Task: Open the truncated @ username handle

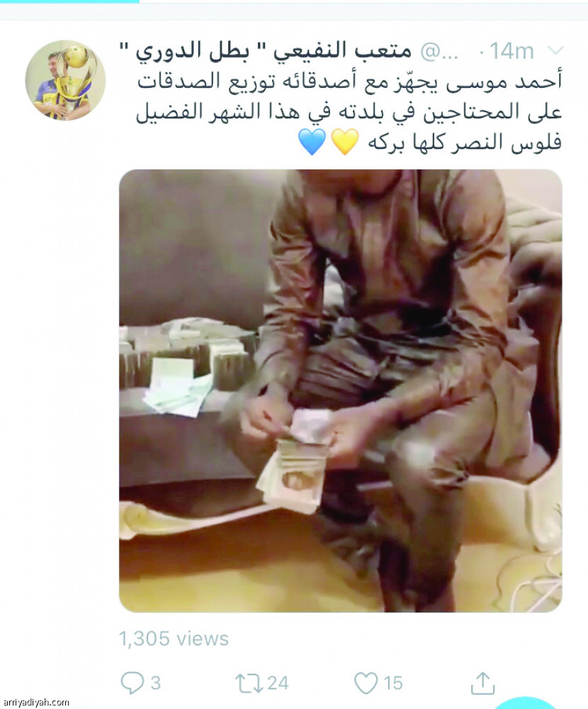Action: point(439,52)
